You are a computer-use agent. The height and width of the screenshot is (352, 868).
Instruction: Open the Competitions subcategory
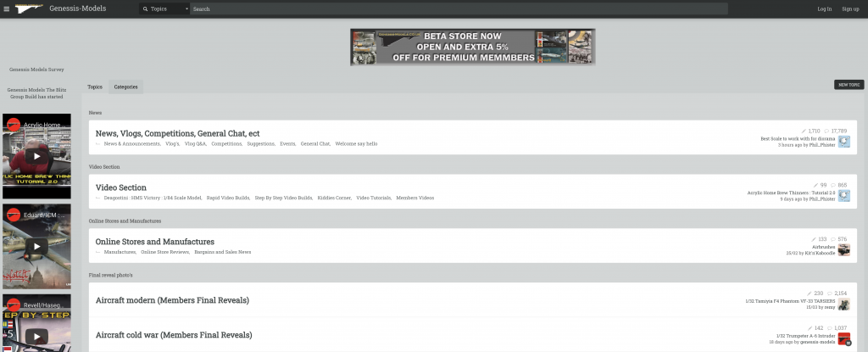point(226,143)
